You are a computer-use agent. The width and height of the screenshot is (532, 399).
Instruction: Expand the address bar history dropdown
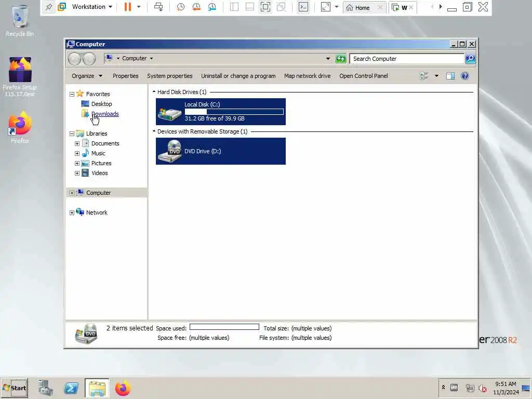coord(328,58)
